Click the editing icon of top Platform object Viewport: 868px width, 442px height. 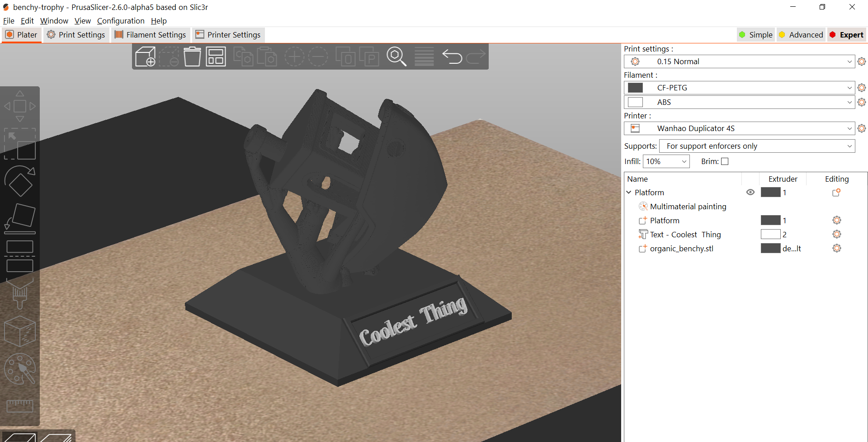click(x=836, y=192)
